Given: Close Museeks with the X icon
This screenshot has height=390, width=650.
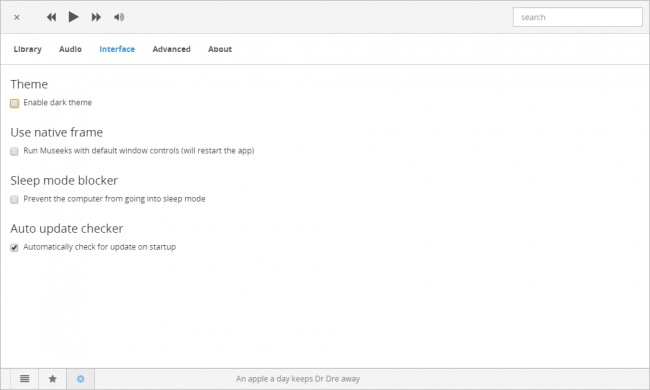Looking at the screenshot, I should (17, 17).
